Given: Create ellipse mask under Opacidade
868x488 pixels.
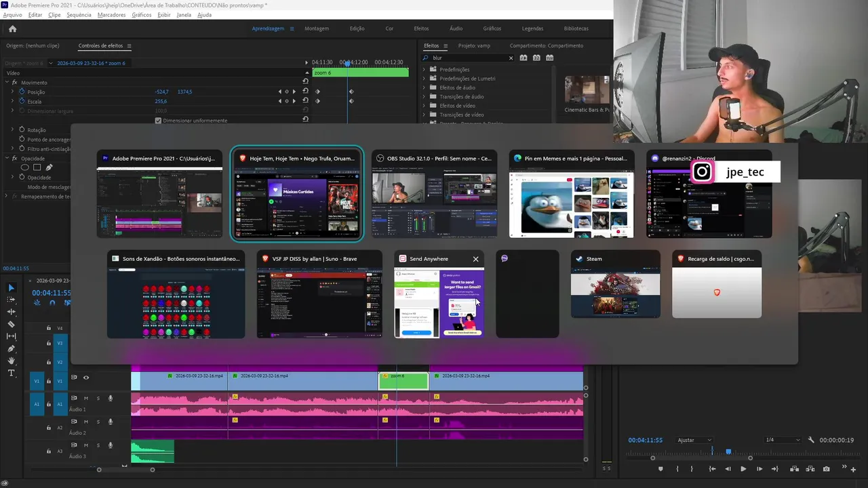Looking at the screenshot, I should coord(25,167).
